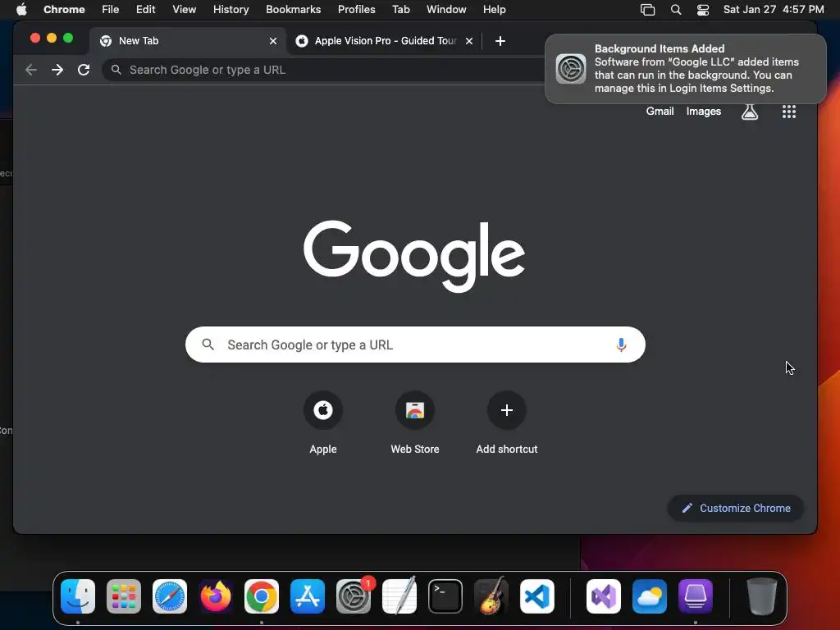This screenshot has width=840, height=630.
Task: Open the Apple menu
Action: click(21, 9)
